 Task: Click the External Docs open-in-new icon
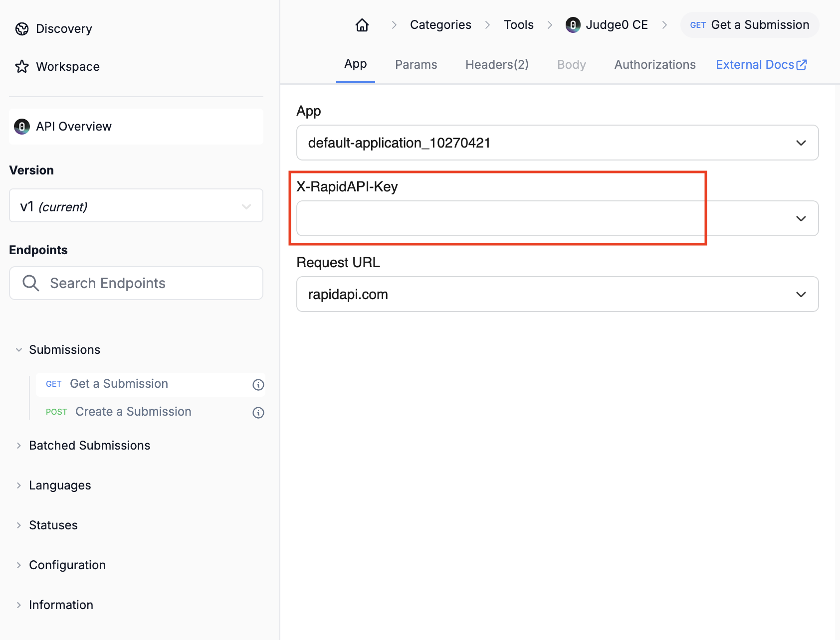pos(802,65)
